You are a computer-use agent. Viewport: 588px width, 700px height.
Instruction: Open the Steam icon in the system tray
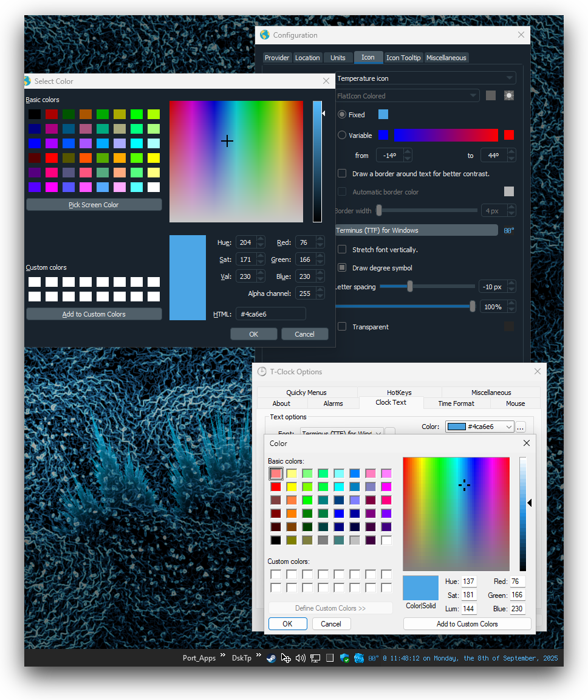coord(271,659)
